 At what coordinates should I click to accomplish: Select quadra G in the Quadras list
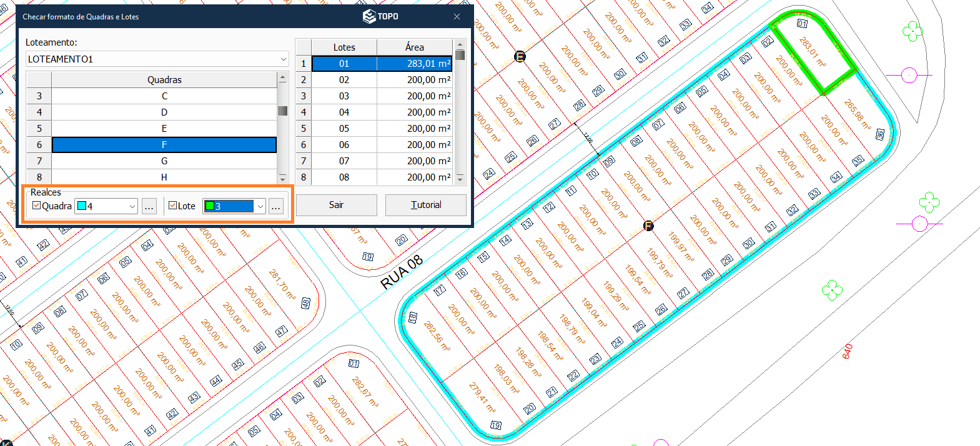click(164, 161)
